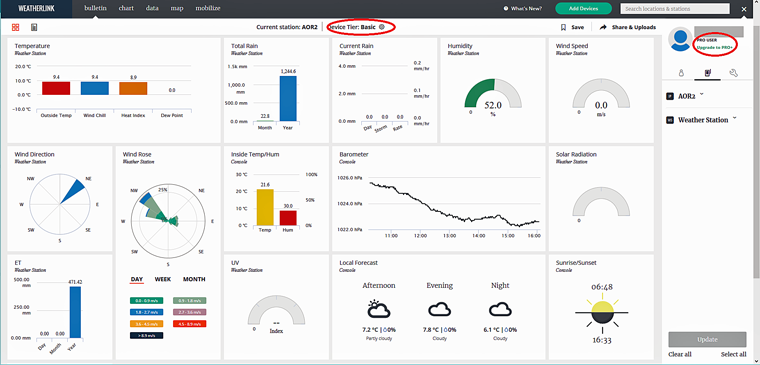Screen dimensions: 760x365
Task: Open the data tab
Action: (x=152, y=8)
